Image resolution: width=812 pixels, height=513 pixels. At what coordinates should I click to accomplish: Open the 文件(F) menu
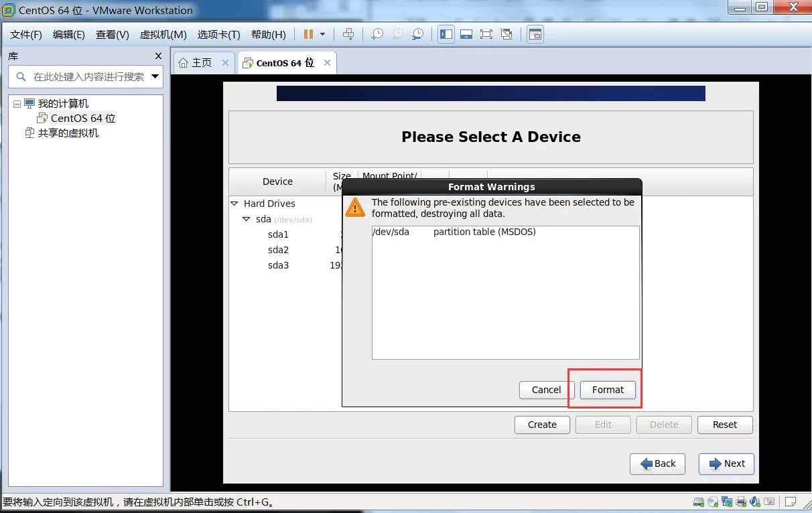(26, 35)
